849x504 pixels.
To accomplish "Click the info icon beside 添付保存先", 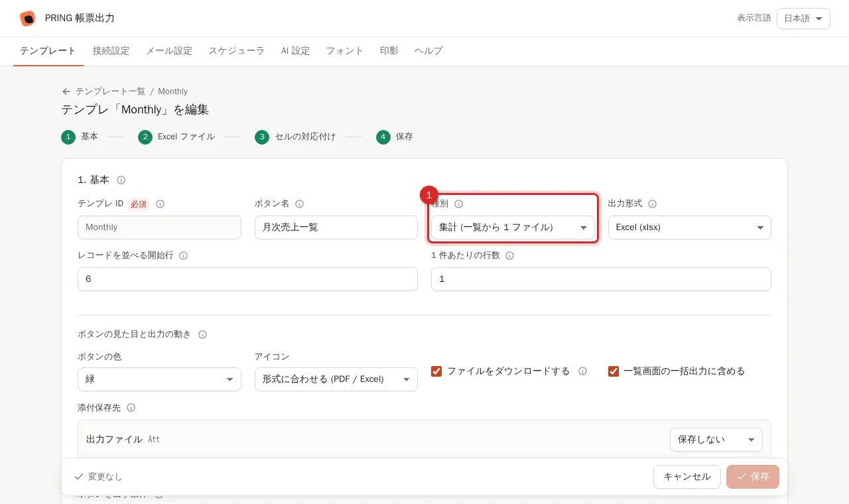I will coord(131,408).
